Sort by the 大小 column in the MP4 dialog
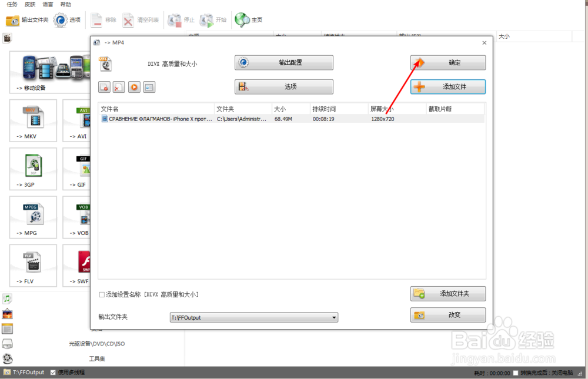The width and height of the screenshot is (588, 379). pos(291,109)
